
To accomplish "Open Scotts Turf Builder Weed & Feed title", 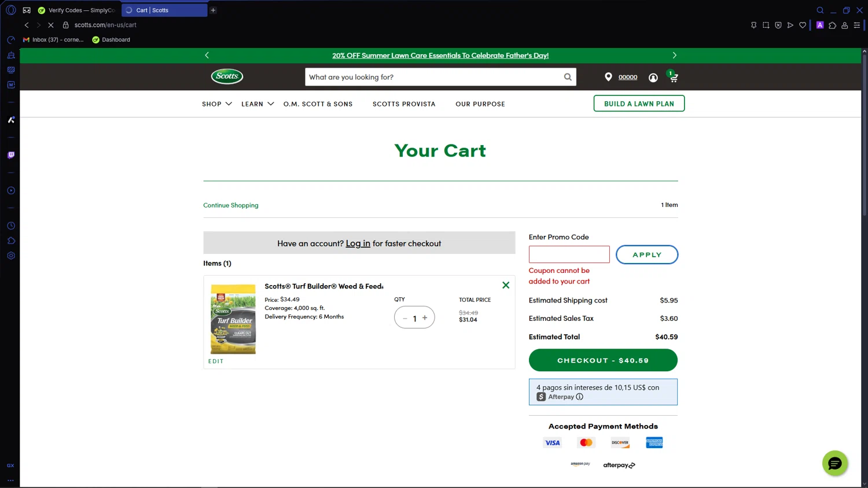I will tap(324, 286).
